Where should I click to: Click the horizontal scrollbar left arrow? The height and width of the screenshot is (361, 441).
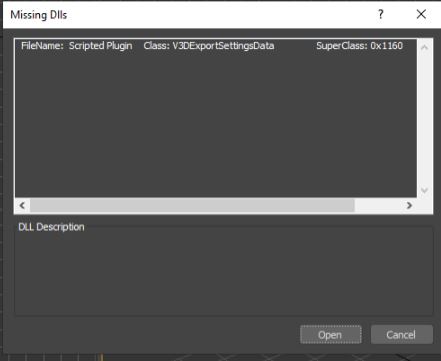(22, 205)
